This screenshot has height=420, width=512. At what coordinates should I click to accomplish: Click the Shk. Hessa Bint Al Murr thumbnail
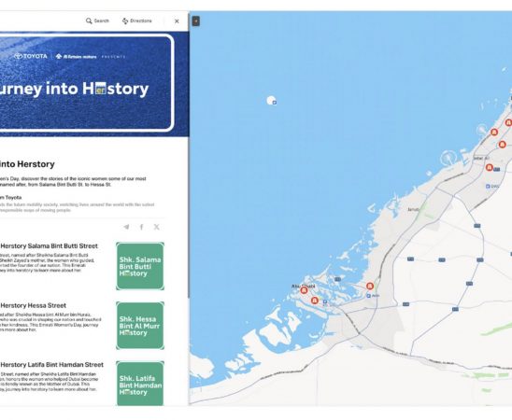coord(140,326)
